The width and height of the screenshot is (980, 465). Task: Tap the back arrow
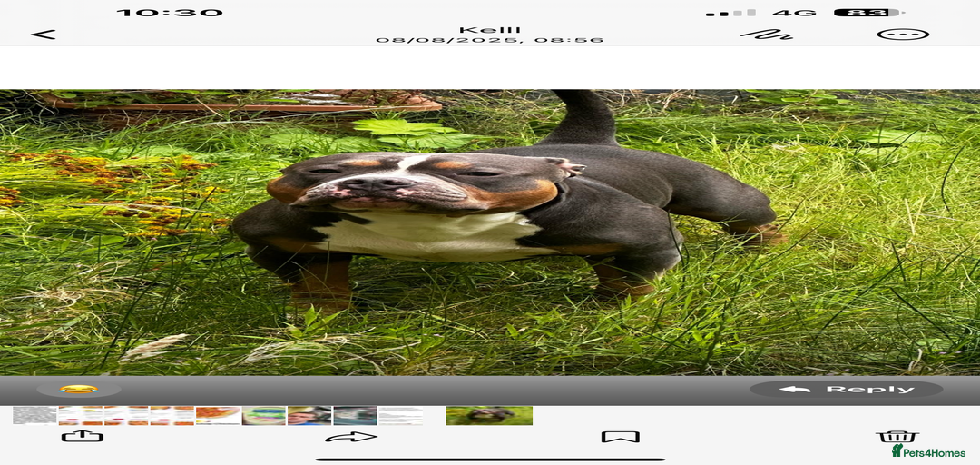pos(44,35)
